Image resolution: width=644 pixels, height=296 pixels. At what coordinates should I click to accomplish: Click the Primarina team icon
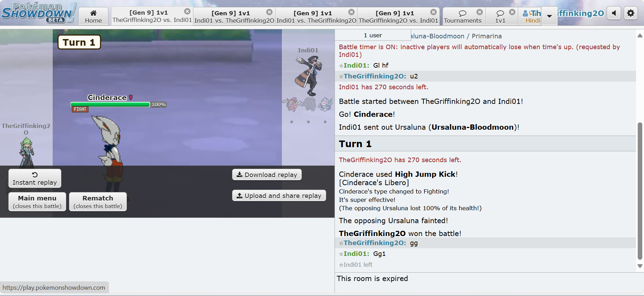point(325,104)
